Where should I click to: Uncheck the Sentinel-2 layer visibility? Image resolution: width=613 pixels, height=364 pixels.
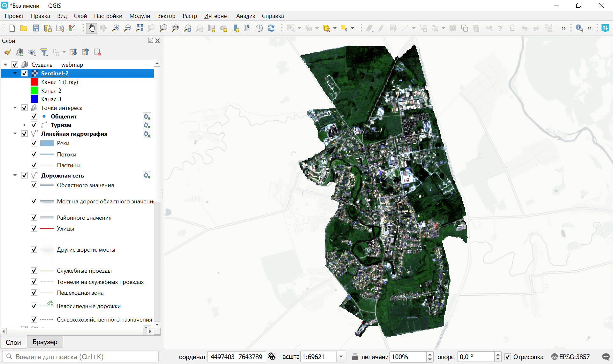[x=24, y=73]
